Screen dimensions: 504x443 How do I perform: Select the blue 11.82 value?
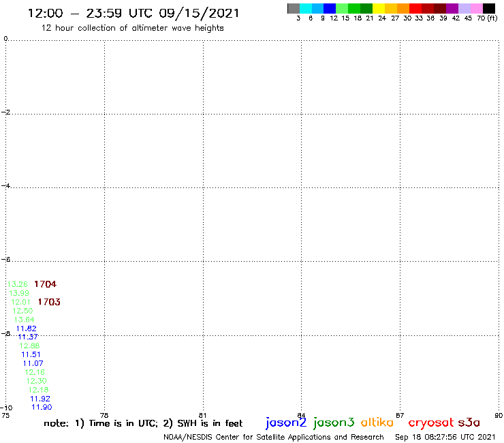27,329
